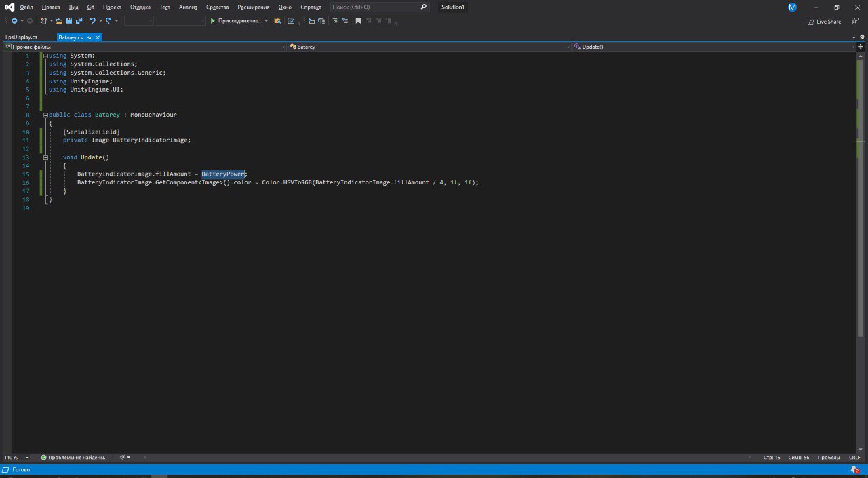868x478 pixels.
Task: Open the Update() member navigation dropdown
Action: click(x=713, y=47)
